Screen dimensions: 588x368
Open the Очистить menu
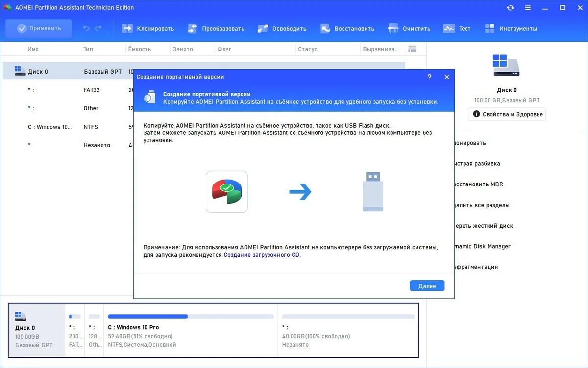pos(409,28)
